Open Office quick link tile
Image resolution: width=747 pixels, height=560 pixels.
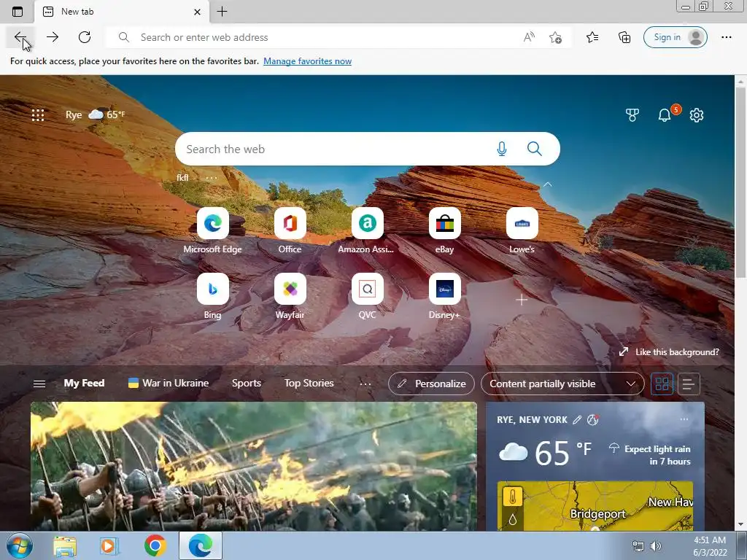click(290, 230)
